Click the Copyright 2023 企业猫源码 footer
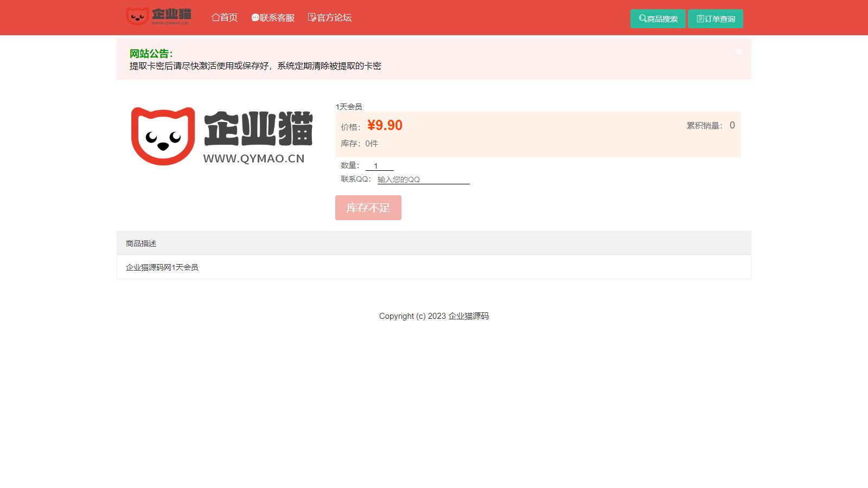 434,316
